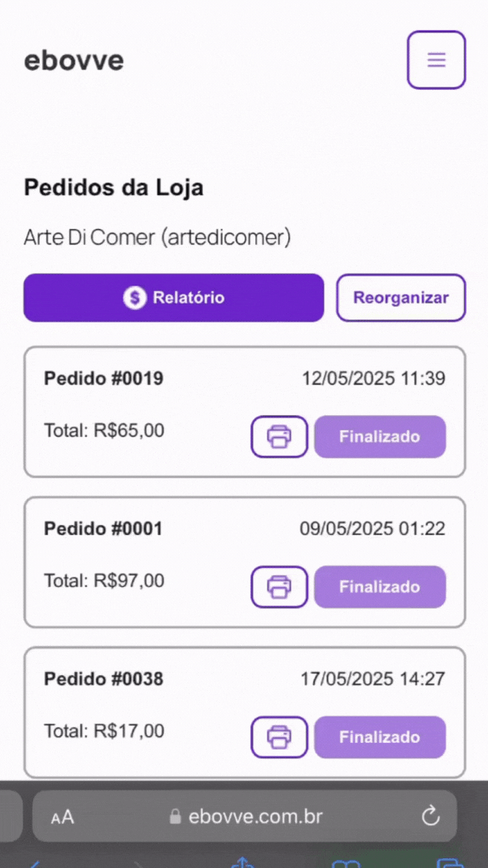The width and height of the screenshot is (488, 868).
Task: Print order Pedido #0019
Action: pos(279,437)
